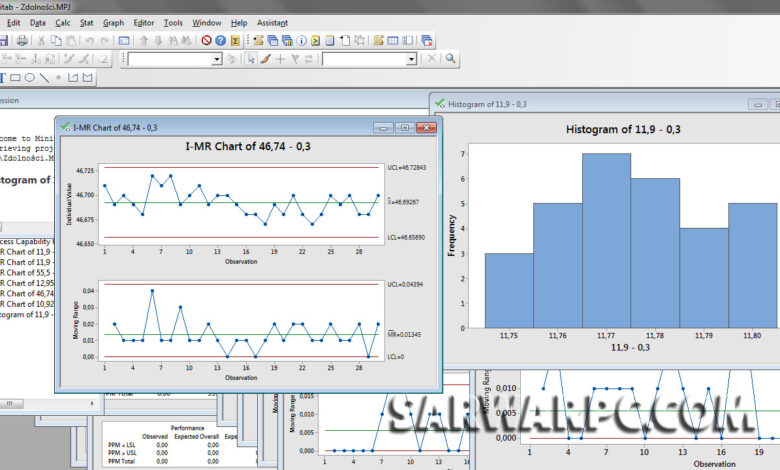This screenshot has height=470, width=780.
Task: Click the red Cancel icon
Action: (x=206, y=41)
